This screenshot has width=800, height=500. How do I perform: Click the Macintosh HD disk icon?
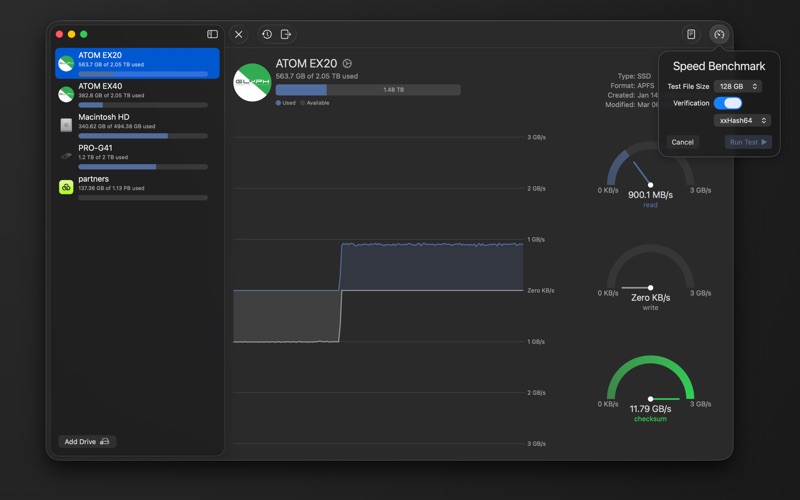[x=66, y=125]
